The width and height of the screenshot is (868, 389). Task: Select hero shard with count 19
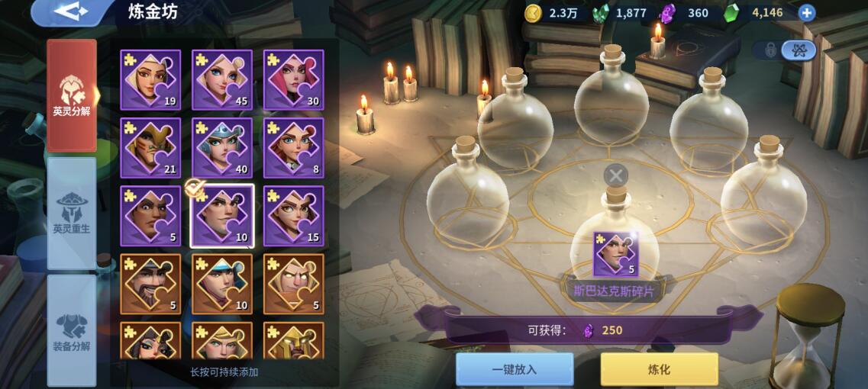click(x=150, y=80)
